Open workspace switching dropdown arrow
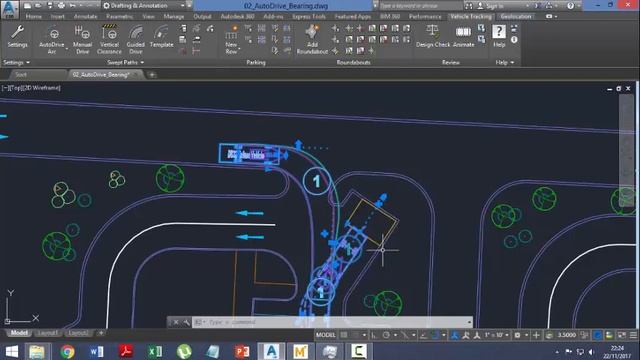Screen dimensions: 640x360 coord(526,335)
